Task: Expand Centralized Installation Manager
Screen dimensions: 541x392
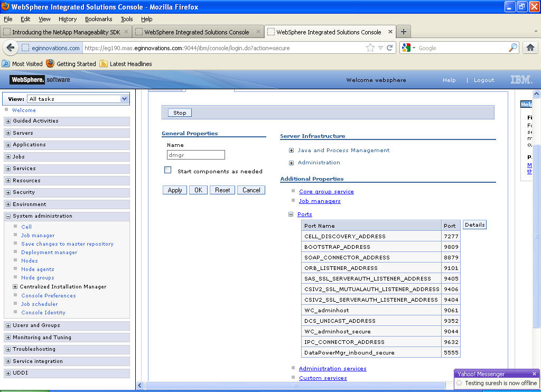Action: pos(15,286)
